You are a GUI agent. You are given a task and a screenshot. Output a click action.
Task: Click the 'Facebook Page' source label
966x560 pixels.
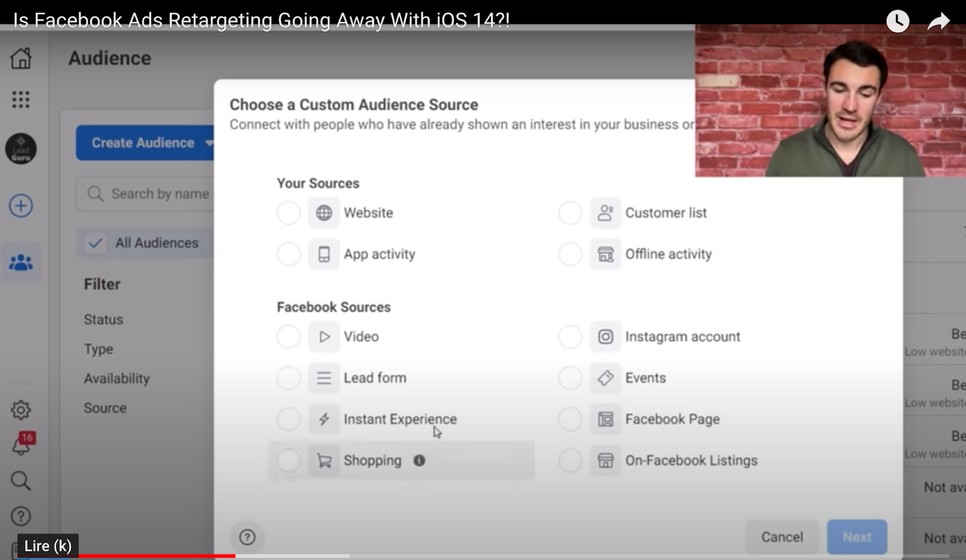tap(672, 419)
